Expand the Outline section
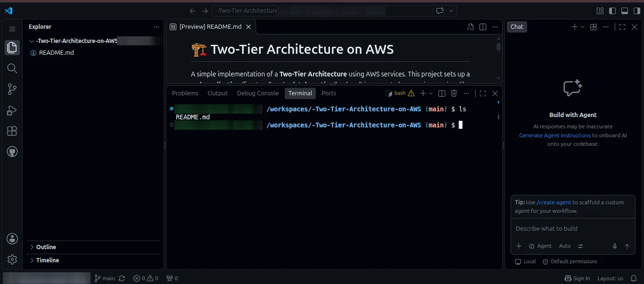Viewport: 644px width, 284px height. tap(93, 247)
